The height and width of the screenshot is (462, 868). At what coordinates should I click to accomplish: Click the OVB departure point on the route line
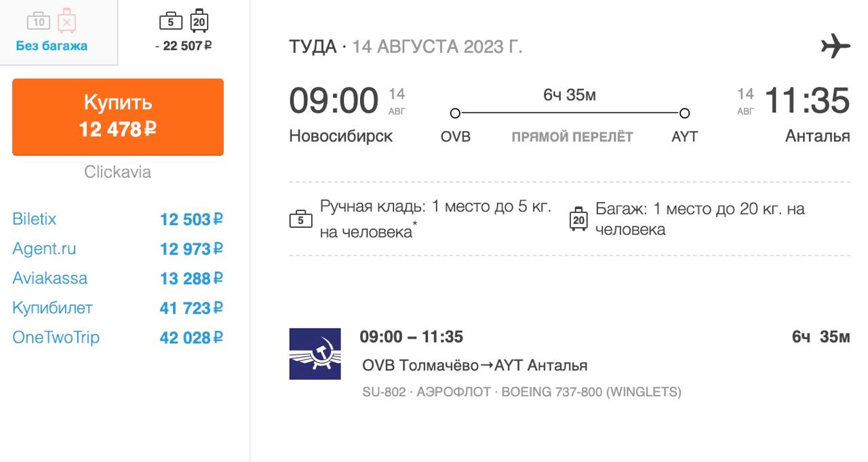pyautogui.click(x=455, y=113)
